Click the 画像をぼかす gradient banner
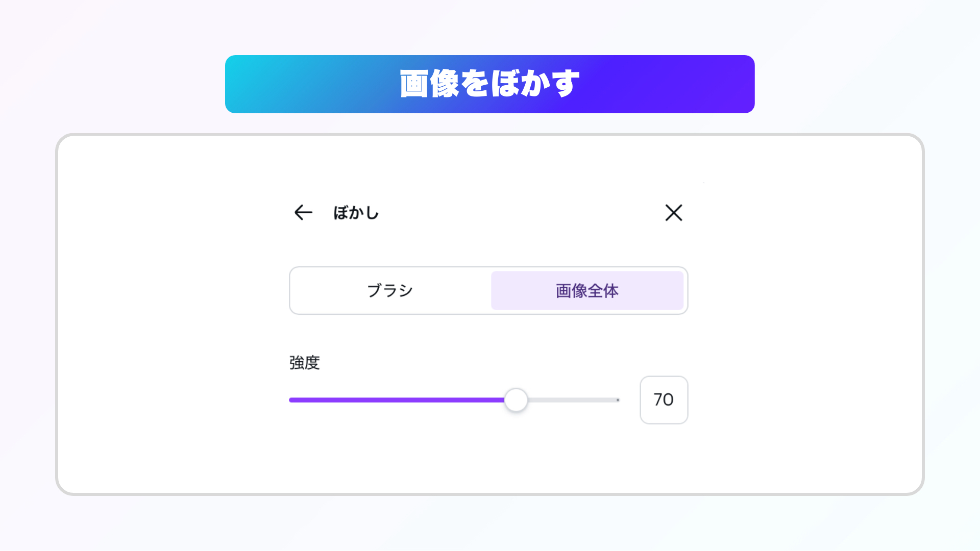Viewport: 980px width, 551px height. tap(490, 83)
